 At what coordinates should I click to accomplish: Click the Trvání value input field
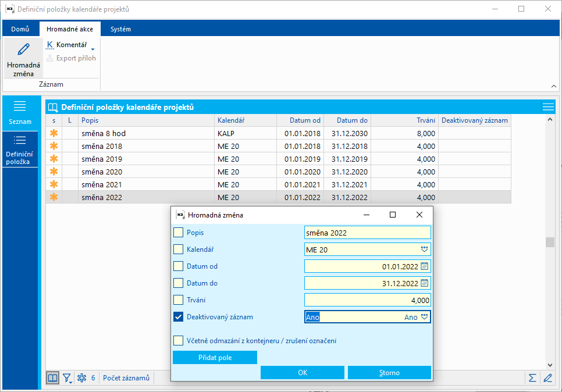pos(367,300)
